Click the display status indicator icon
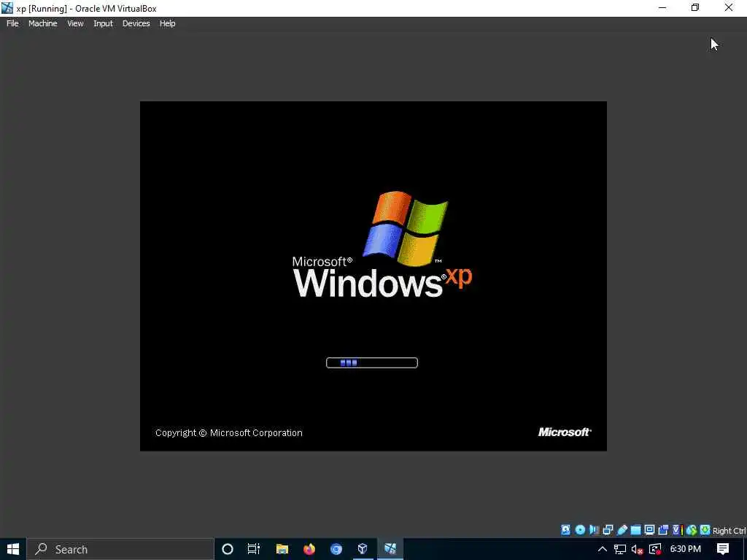Image resolution: width=747 pixels, height=560 pixels. coord(649,530)
